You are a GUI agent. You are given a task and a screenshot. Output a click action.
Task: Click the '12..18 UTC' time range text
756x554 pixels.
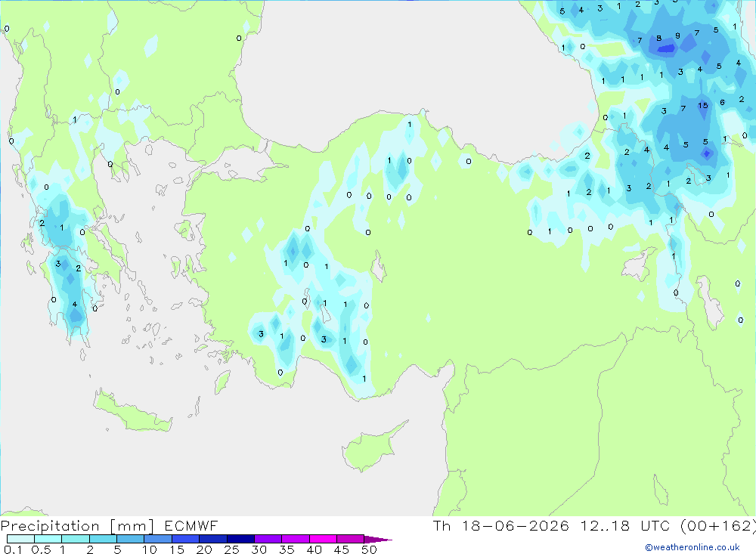click(x=625, y=525)
